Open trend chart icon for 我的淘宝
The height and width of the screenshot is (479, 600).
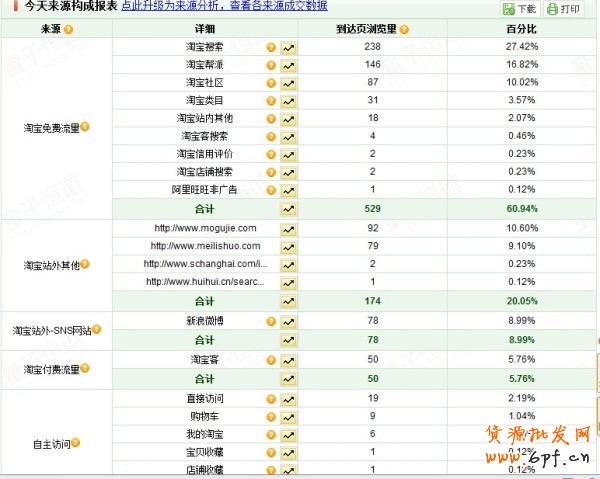pos(289,435)
